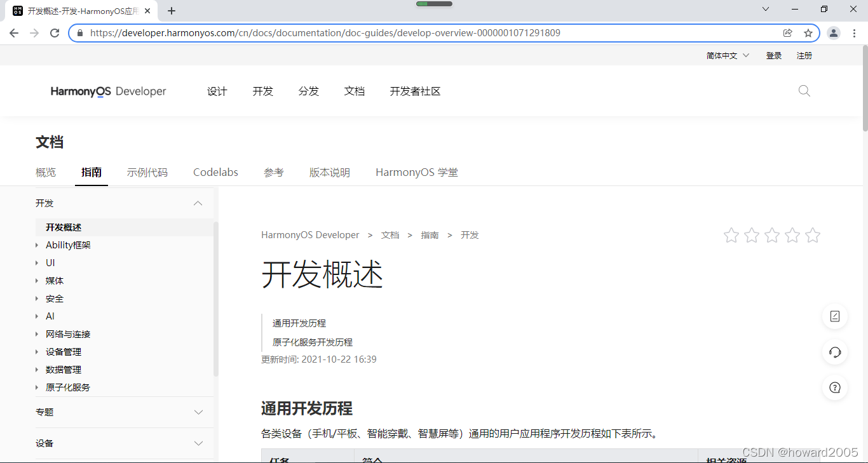Give a one-star rating to this page
The height and width of the screenshot is (463, 868).
[731, 235]
